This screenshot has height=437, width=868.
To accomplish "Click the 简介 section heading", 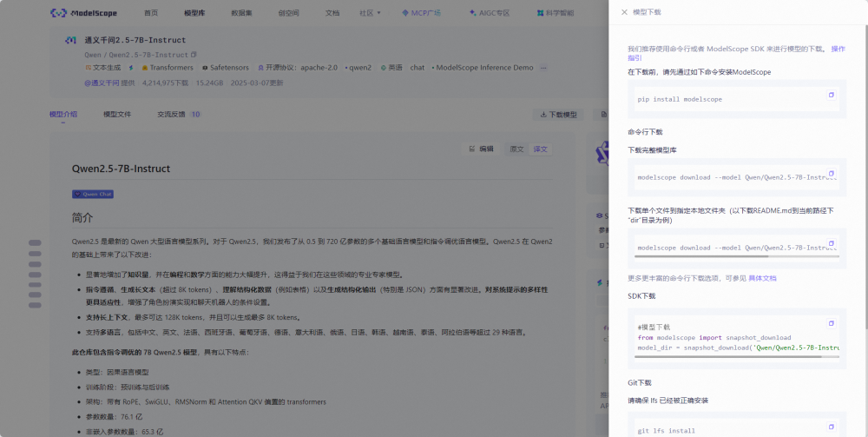I will click(82, 218).
